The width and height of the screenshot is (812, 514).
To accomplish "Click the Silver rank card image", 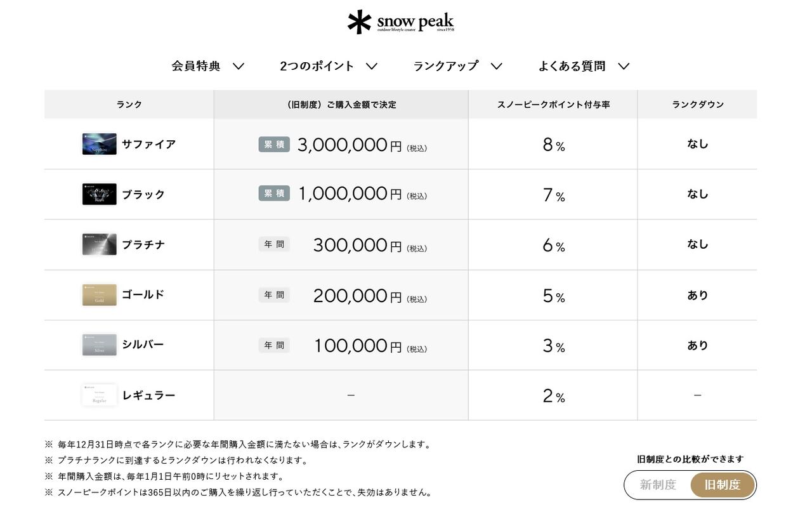I will [x=99, y=345].
